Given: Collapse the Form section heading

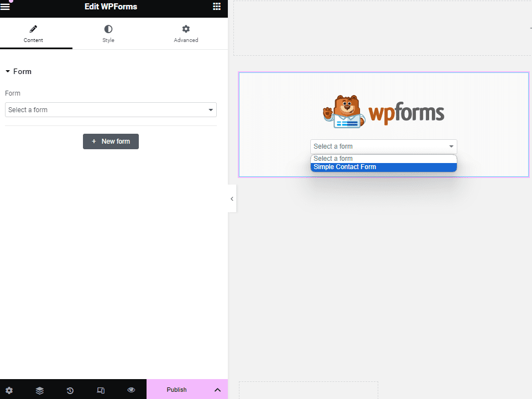Looking at the screenshot, I should click(19, 72).
